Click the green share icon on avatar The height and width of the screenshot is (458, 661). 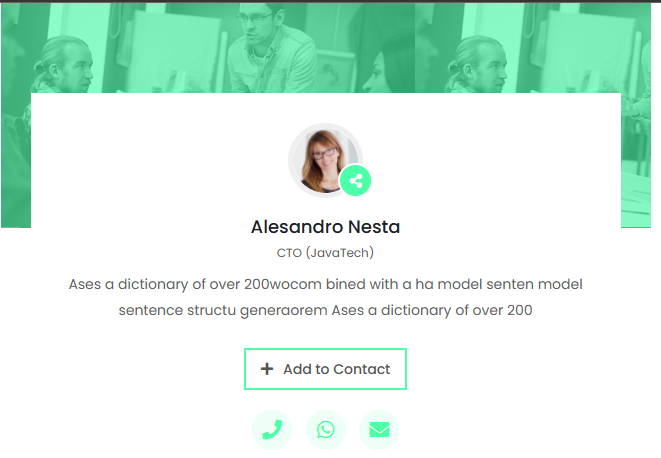356,181
